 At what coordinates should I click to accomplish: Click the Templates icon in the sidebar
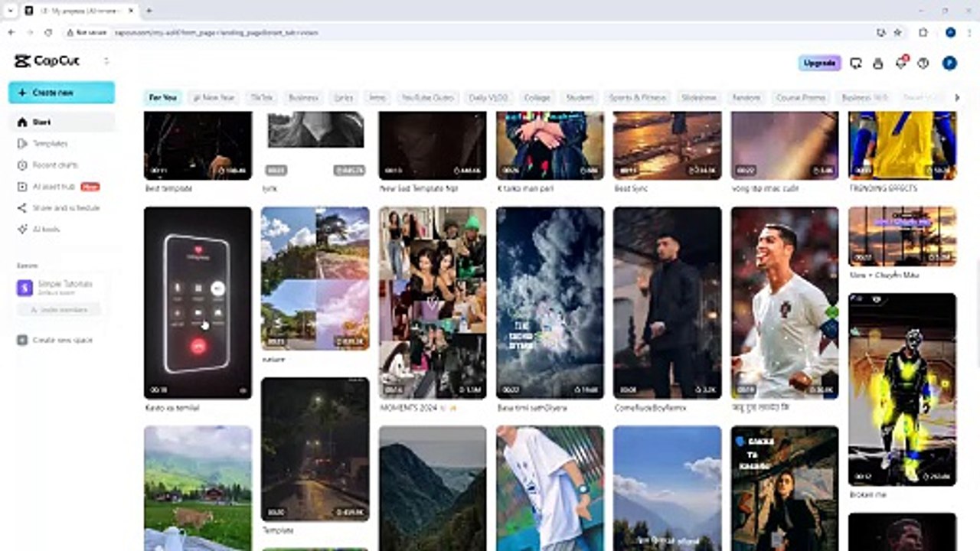tap(22, 143)
